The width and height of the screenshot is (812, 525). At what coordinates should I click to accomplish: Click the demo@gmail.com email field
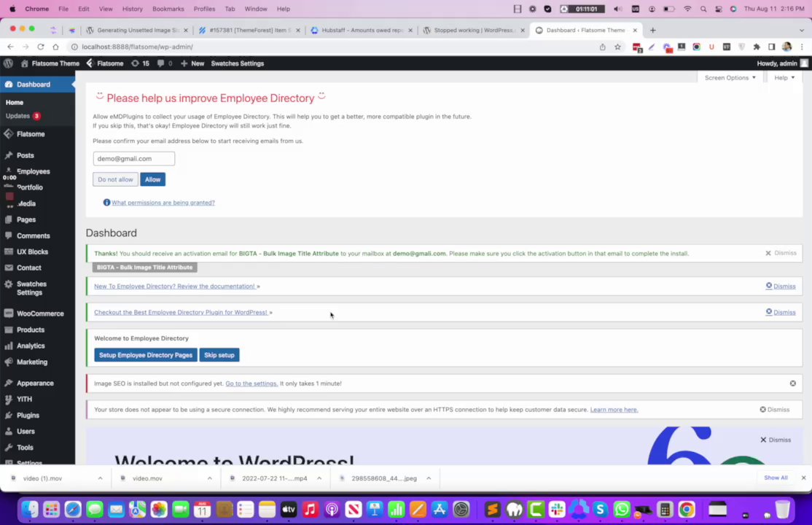[x=134, y=158]
